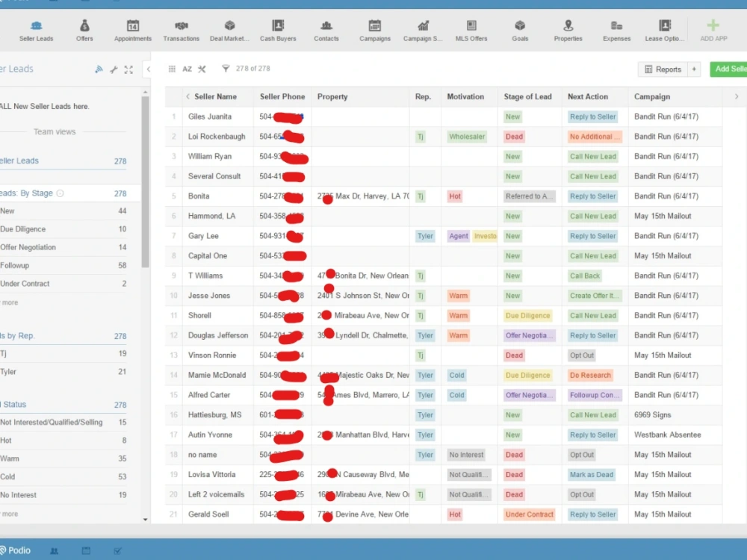
Task: Select the Leads by Rep. view
Action: [x=63, y=336]
